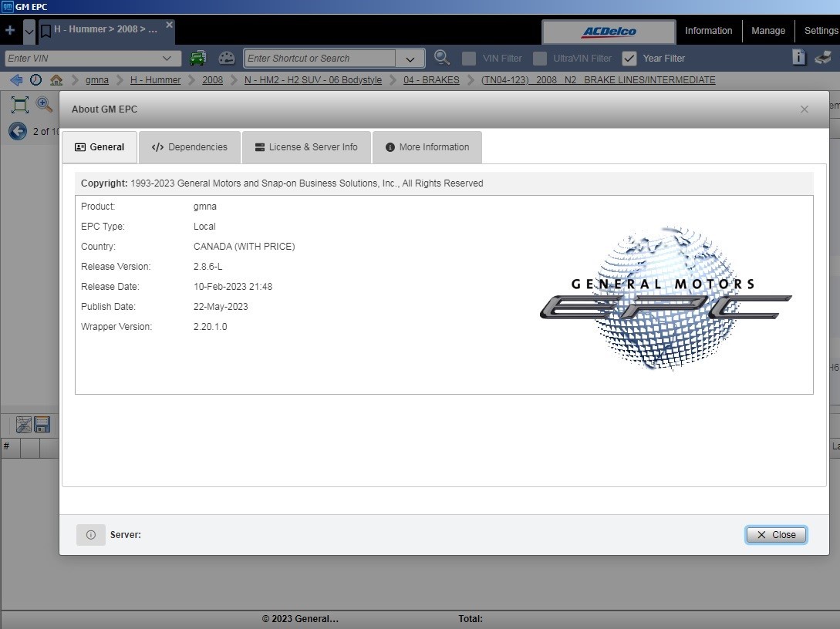Switch to License & Server Info tab

(306, 147)
